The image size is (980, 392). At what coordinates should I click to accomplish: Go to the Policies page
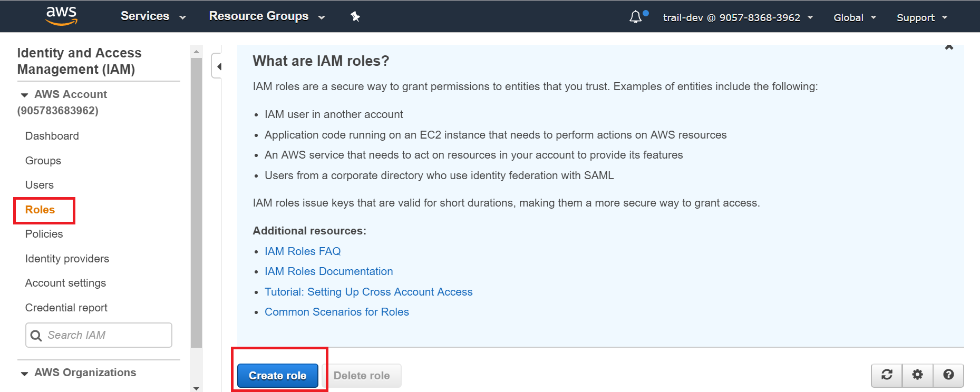(44, 234)
